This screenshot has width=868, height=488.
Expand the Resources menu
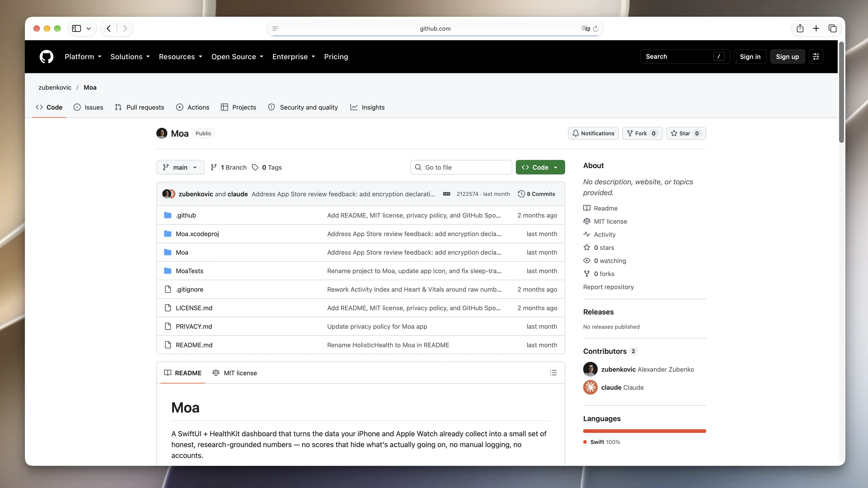point(181,56)
